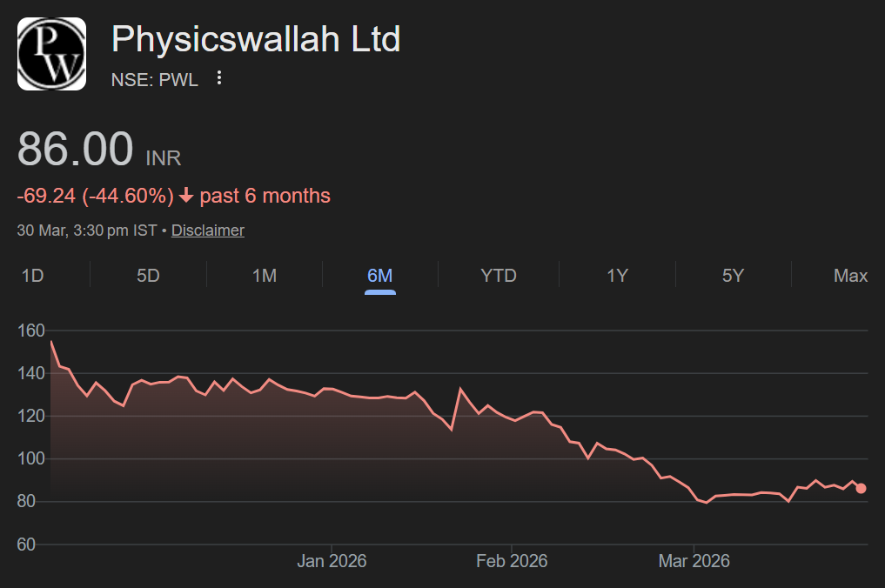Viewport: 885px width, 588px height.
Task: Click the company name Physicswallah Ltd
Action: tap(255, 39)
